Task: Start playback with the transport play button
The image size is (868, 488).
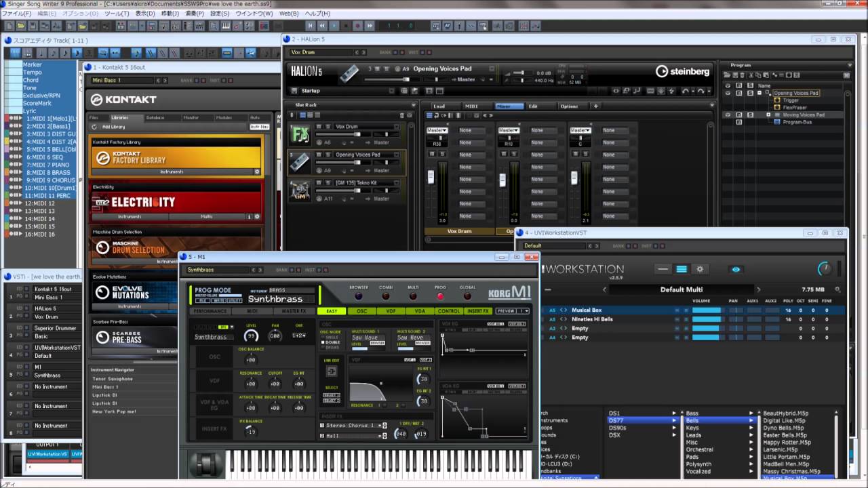Action: pos(334,26)
